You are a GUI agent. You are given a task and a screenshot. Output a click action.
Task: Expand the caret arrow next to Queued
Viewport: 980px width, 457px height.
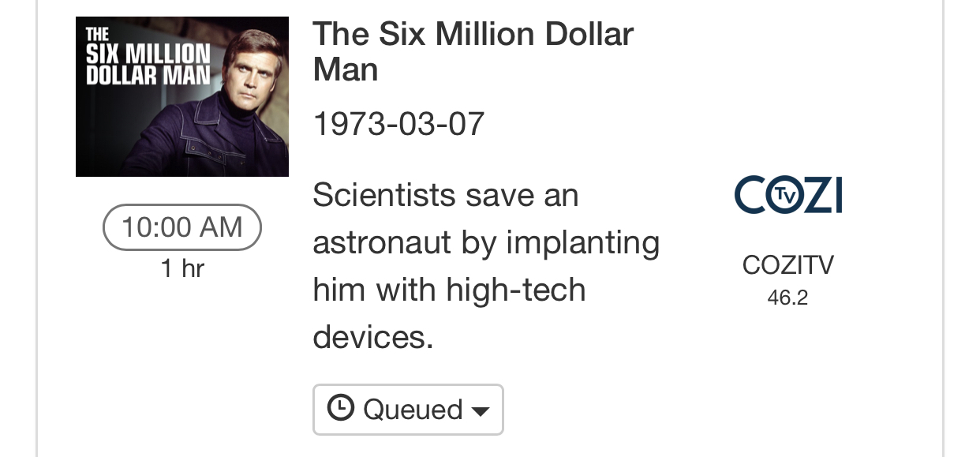[x=480, y=411]
